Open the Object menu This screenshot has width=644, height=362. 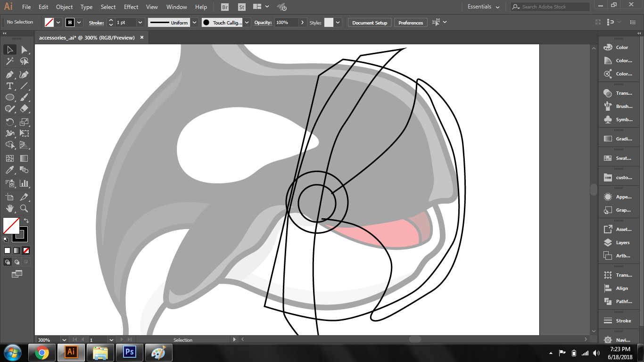coord(64,7)
